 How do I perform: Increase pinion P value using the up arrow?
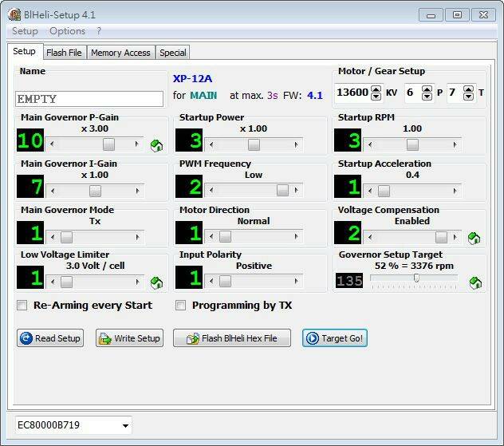coord(427,89)
